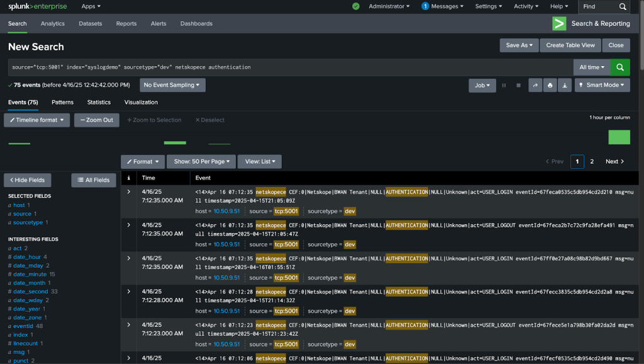This screenshot has width=644, height=364.
Task: Click the green health status check icon
Action: point(356,6)
